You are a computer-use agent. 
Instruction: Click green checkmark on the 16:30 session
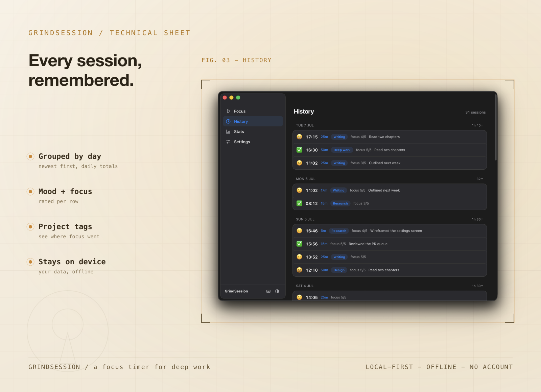[299, 150]
